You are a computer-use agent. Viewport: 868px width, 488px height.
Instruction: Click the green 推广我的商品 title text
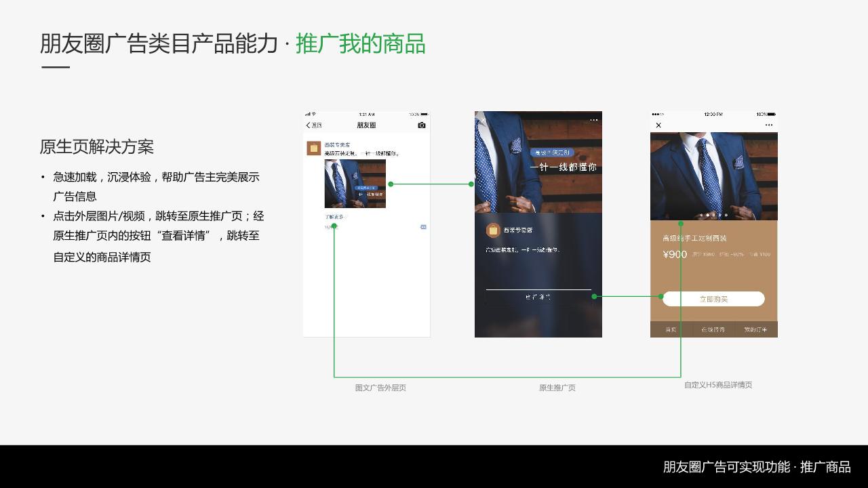pos(361,43)
